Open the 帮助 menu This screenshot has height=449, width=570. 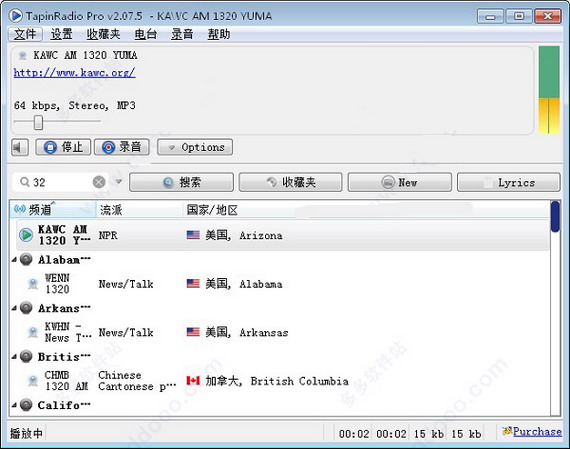219,34
